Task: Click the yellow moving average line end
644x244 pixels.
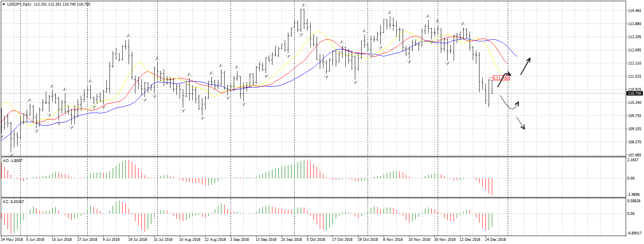Action: click(x=500, y=71)
